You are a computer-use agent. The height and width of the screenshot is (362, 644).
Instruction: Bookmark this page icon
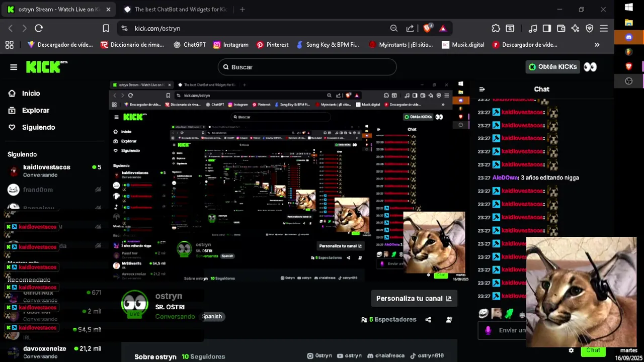point(106,29)
